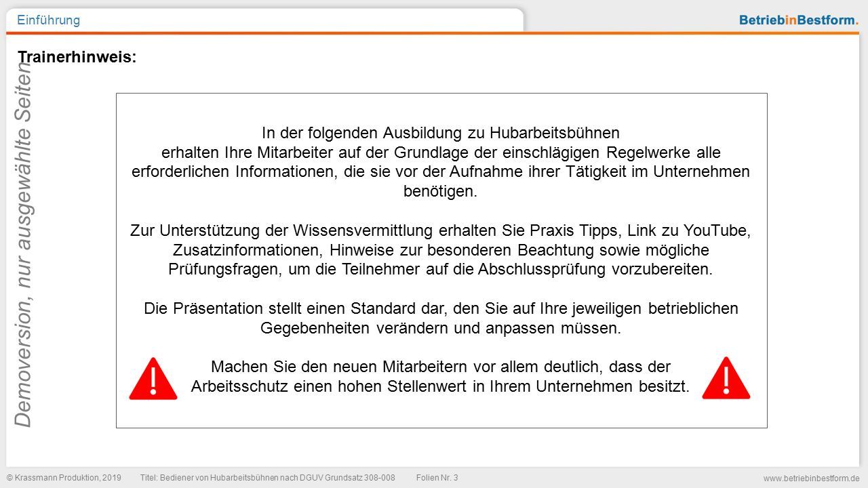Click the Trainerhinweis heading
868x488 pixels.
pos(77,58)
